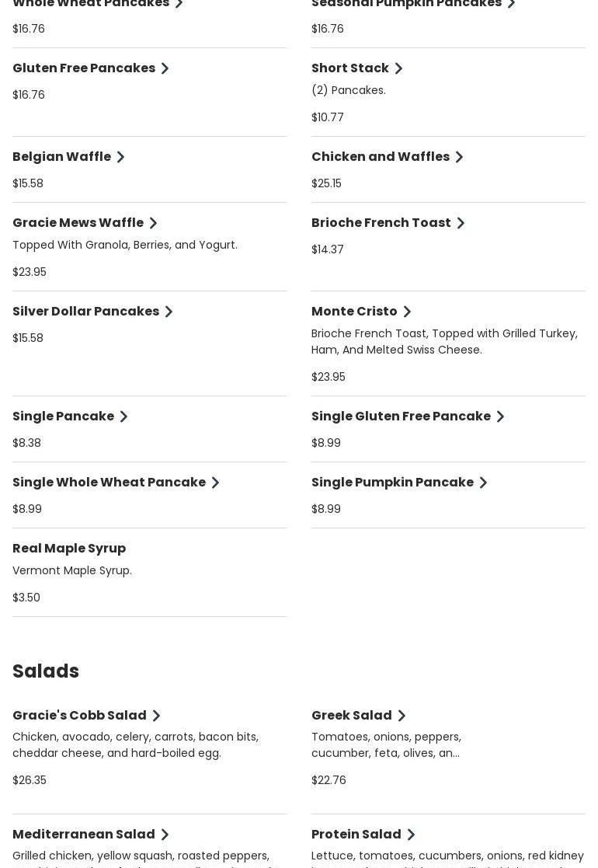Image resolution: width=598 pixels, height=868 pixels.
Task: Click the arrow beside Single Gluten Free Pancake
Action: point(500,417)
